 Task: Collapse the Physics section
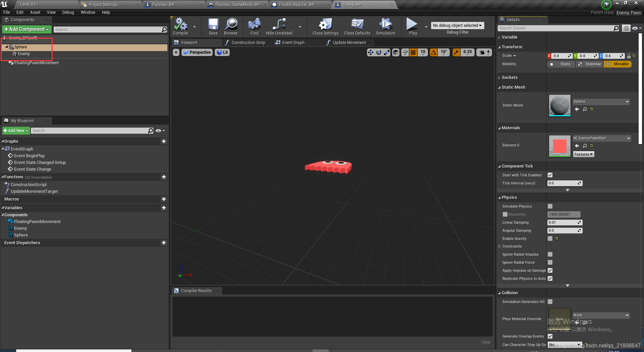click(499, 198)
